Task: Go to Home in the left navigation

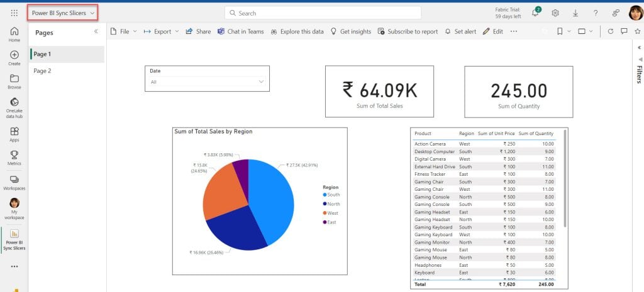Action: pyautogui.click(x=14, y=34)
